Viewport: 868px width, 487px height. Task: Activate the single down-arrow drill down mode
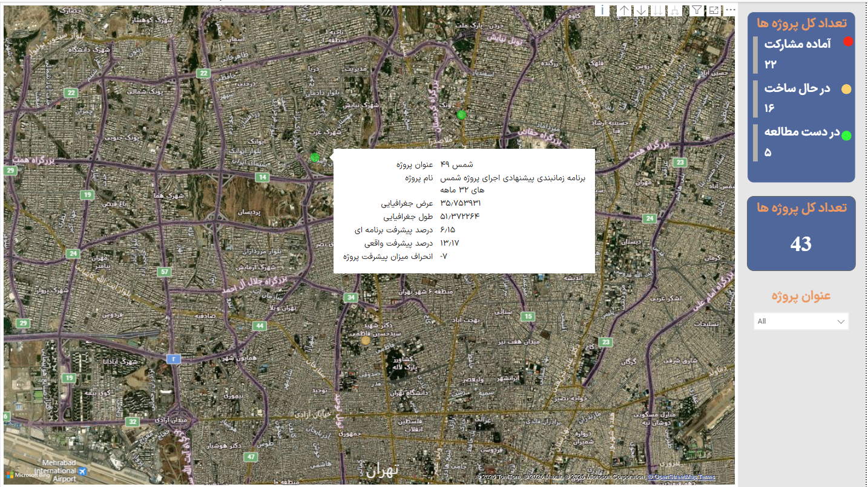coord(641,10)
